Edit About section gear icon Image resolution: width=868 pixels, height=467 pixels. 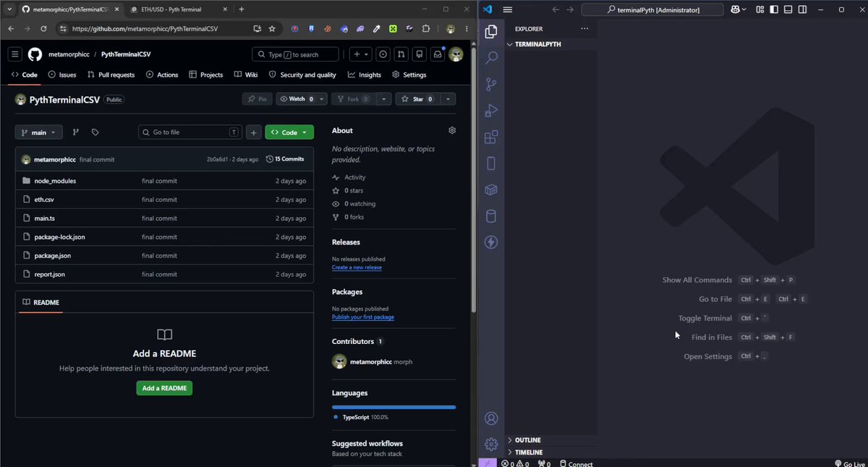[x=452, y=130]
